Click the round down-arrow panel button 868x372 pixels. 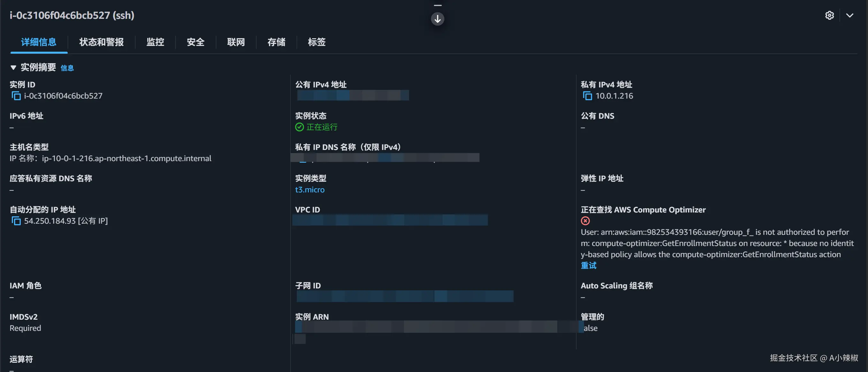[x=438, y=19]
